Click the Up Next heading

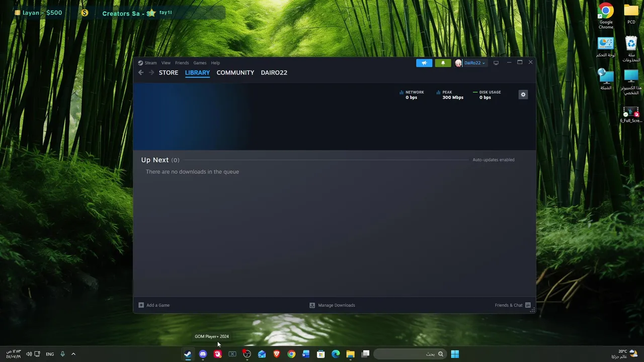155,160
